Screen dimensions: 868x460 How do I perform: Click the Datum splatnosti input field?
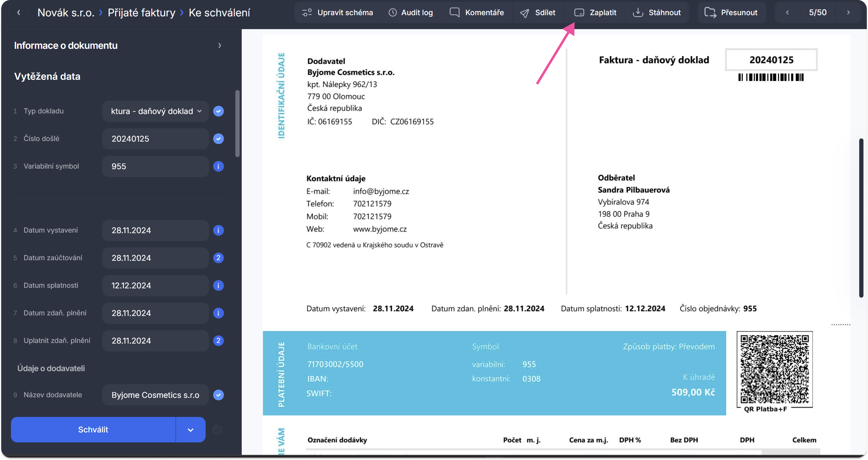156,285
